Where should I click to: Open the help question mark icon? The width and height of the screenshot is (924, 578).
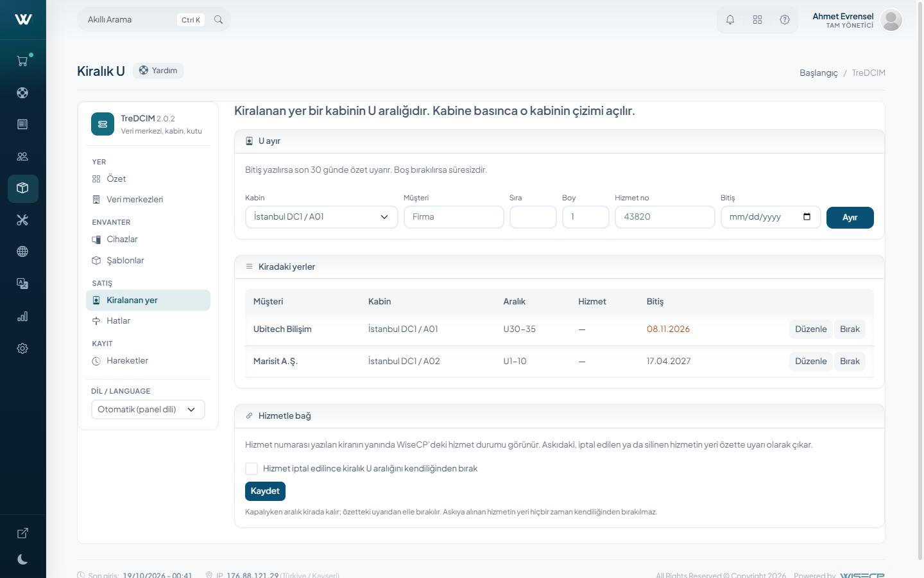[785, 20]
